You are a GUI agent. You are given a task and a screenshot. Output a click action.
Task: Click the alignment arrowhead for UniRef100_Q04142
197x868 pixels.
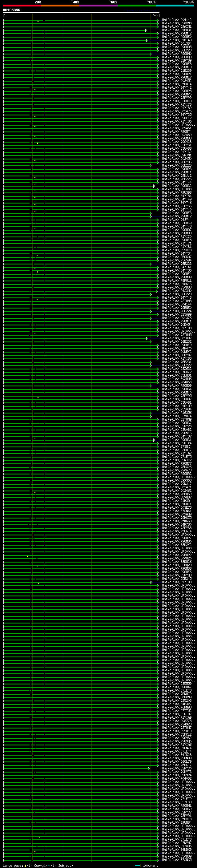point(158,20)
